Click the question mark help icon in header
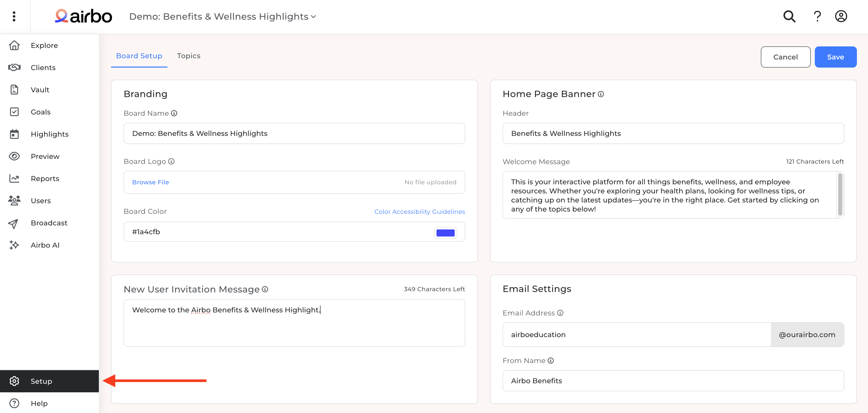 [x=817, y=16]
